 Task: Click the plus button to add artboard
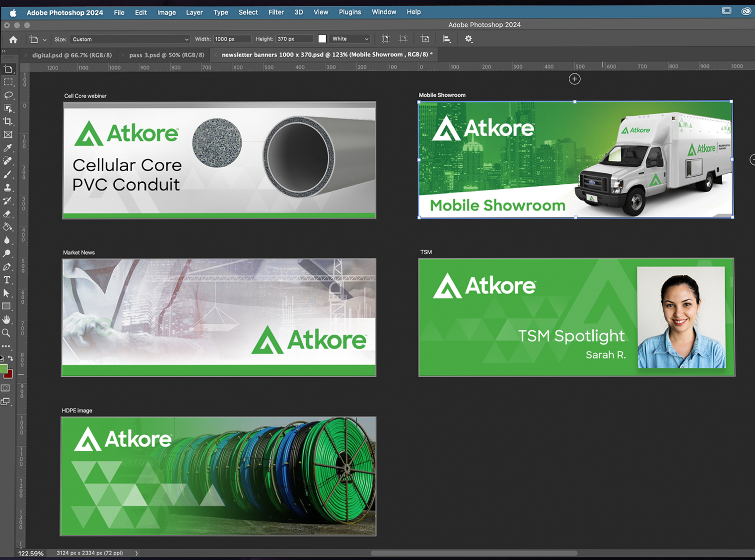(x=574, y=79)
